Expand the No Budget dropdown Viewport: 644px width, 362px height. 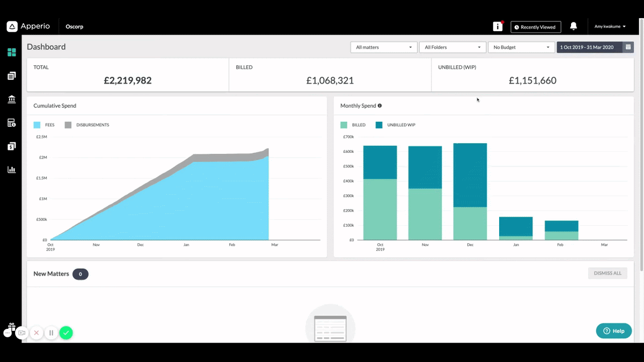521,47
